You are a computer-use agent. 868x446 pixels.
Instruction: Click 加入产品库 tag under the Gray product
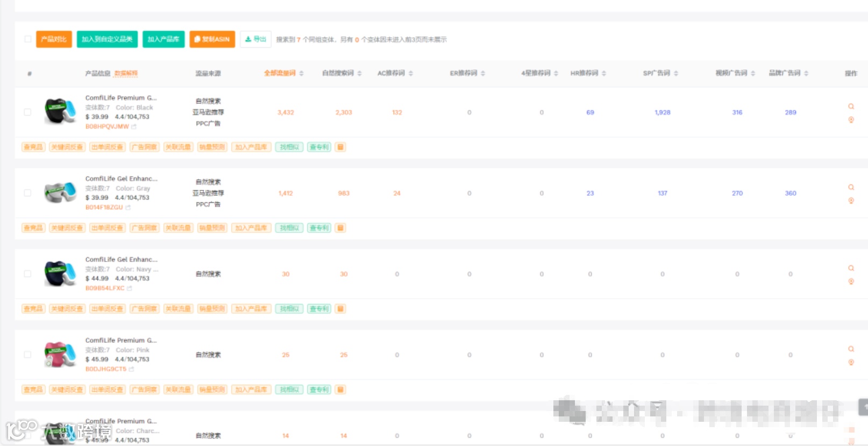[251, 228]
